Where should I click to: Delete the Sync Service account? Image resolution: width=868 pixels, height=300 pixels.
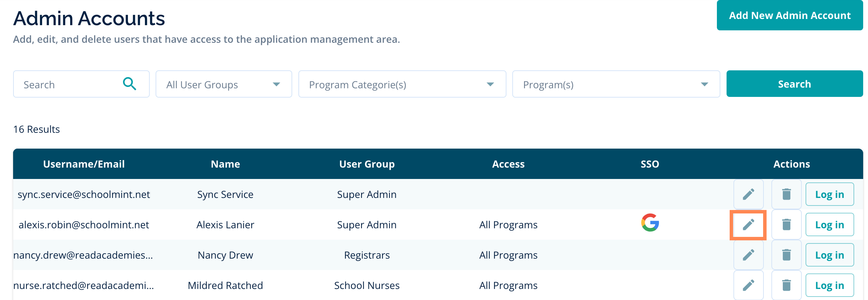[786, 194]
